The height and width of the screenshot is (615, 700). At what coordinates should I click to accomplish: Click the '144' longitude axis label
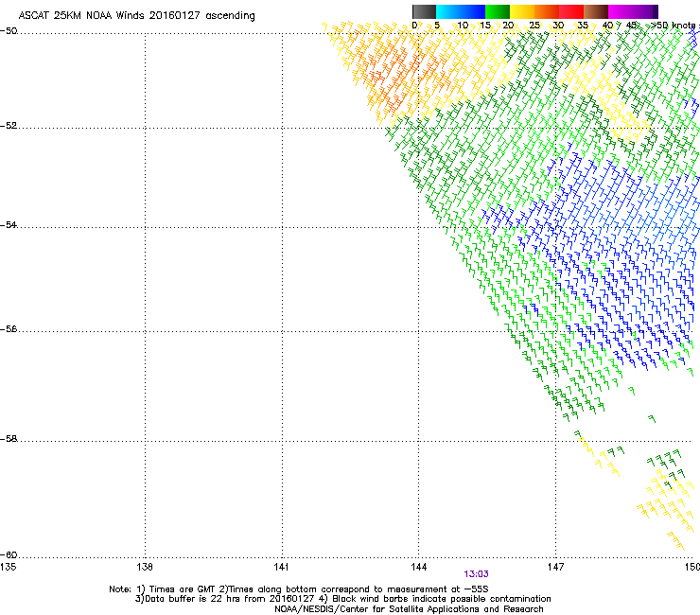coord(419,567)
